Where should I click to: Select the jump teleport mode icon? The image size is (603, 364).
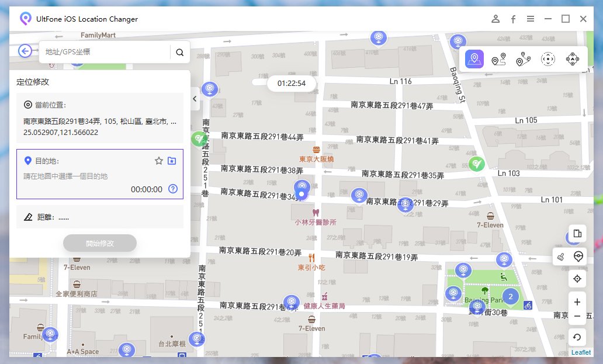coord(548,59)
